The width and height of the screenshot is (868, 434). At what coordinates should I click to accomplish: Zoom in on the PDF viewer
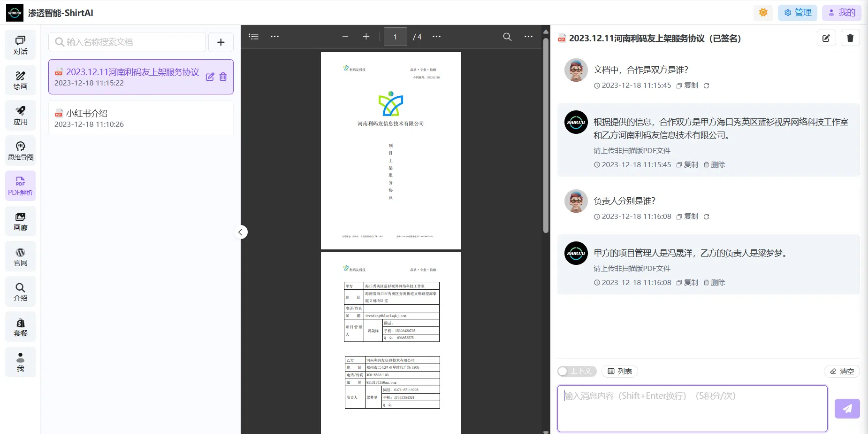pyautogui.click(x=366, y=37)
